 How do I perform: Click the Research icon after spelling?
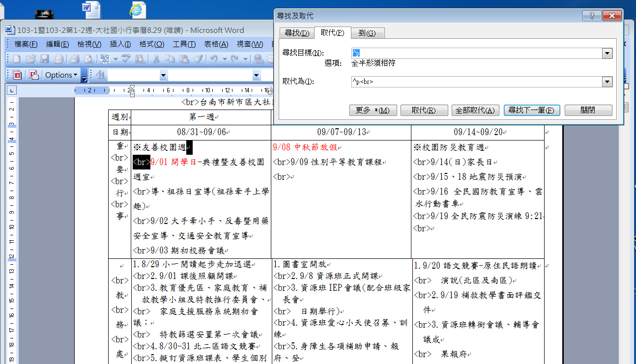pos(140,59)
